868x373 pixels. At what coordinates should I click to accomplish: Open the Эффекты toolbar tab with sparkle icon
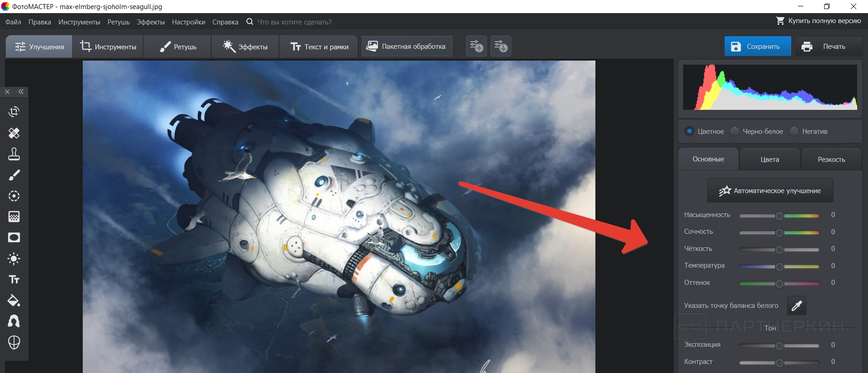click(245, 47)
